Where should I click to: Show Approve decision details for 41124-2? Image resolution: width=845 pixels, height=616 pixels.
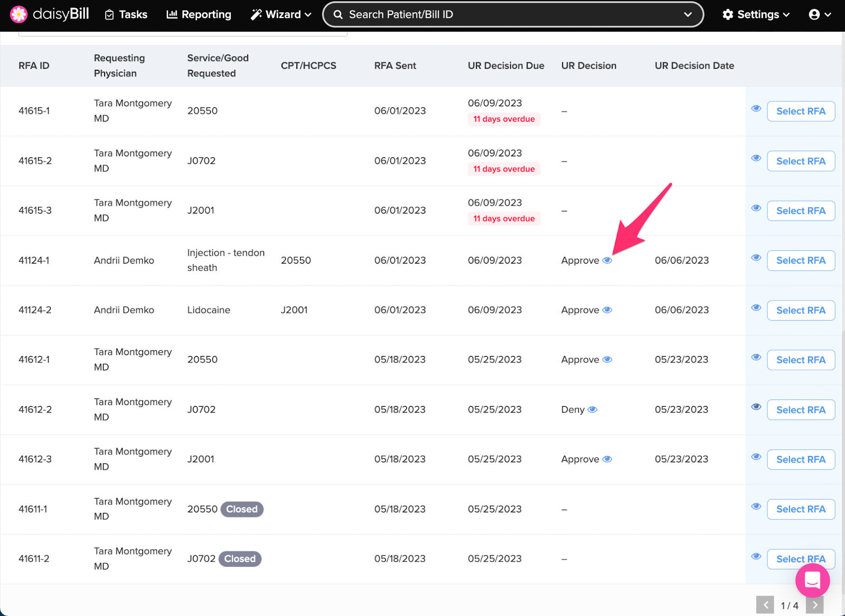[607, 310]
